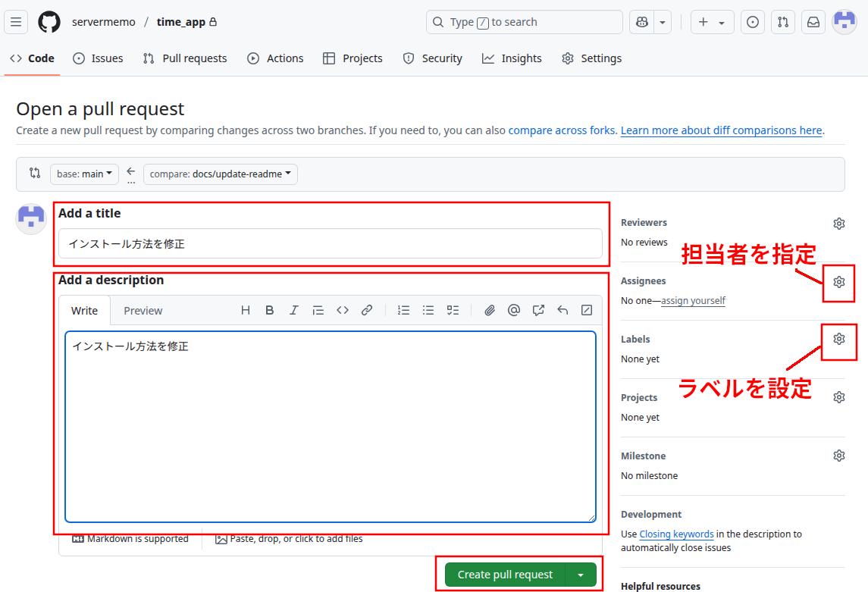868x592 pixels.
Task: Insert a reference to issue or PR
Action: pos(538,310)
